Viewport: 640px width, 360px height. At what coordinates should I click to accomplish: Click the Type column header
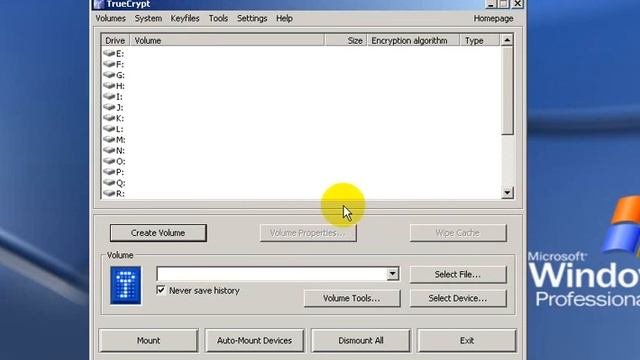click(480, 40)
